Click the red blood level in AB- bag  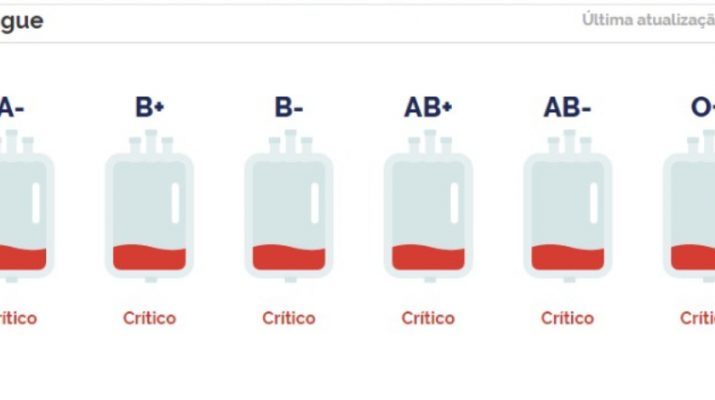click(x=567, y=257)
